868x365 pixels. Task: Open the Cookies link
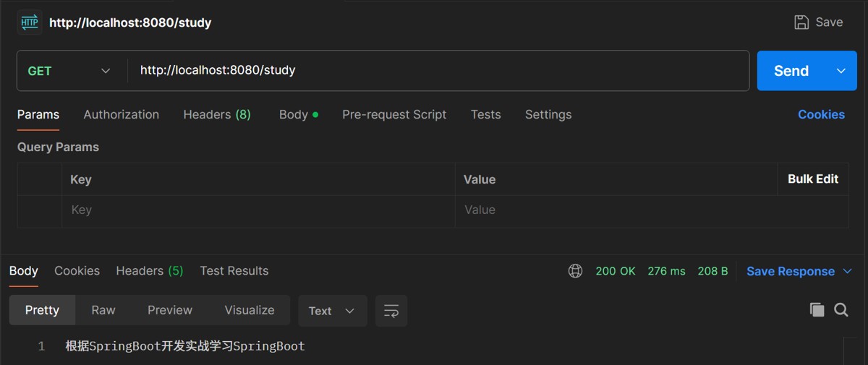[x=821, y=114]
